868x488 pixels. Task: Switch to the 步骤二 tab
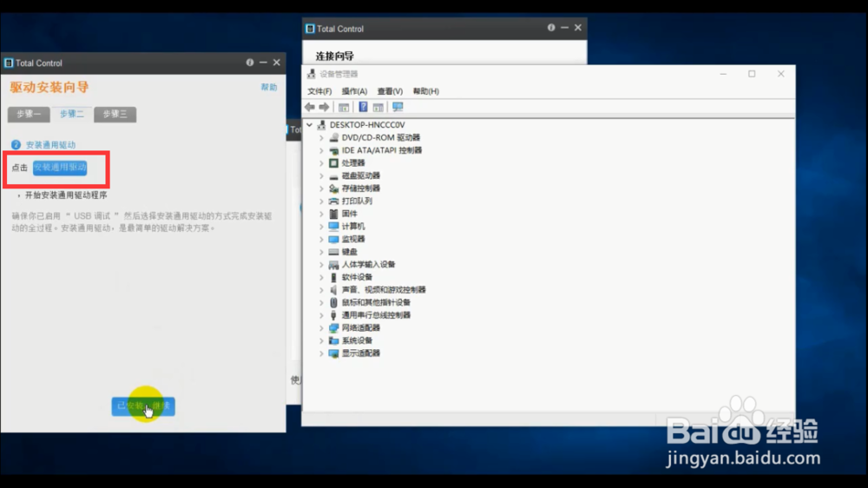(x=72, y=114)
